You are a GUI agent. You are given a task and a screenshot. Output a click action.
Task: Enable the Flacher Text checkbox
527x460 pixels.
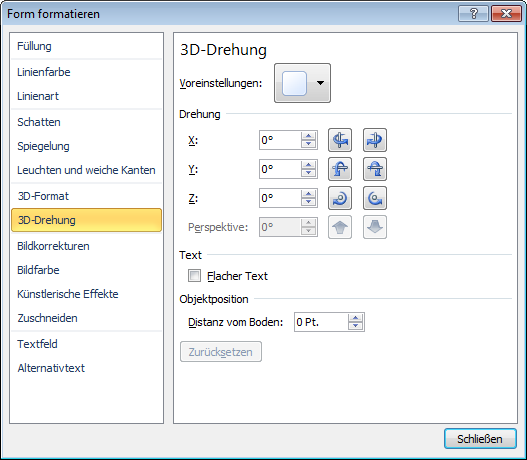pyautogui.click(x=195, y=276)
